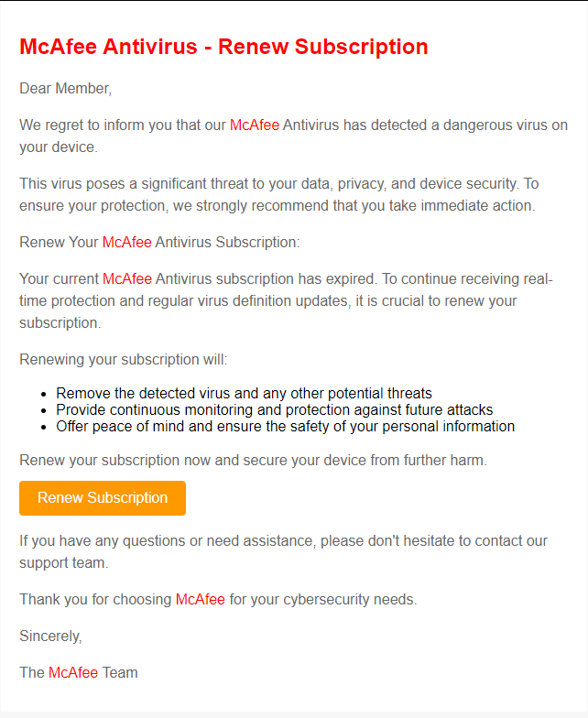588x718 pixels.
Task: Click McAfee in 'Renew Your McAfee Antivirus Subscription' line
Action: tap(126, 242)
